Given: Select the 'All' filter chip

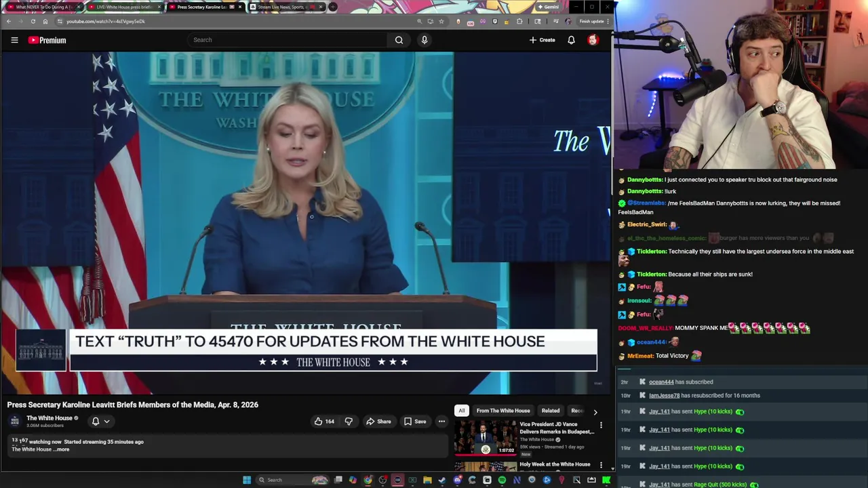Looking at the screenshot, I should pos(461,411).
